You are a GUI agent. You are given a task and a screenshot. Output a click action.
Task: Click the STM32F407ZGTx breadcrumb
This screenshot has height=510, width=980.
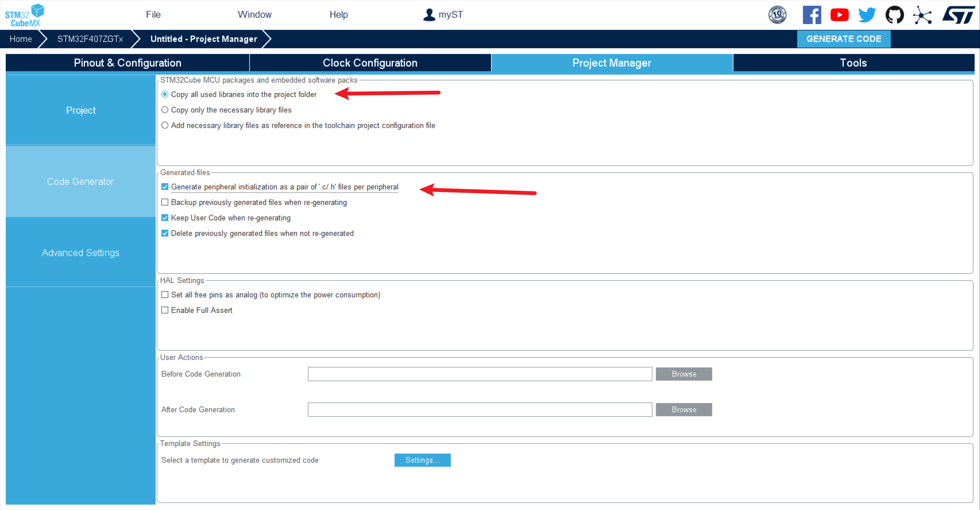(90, 39)
